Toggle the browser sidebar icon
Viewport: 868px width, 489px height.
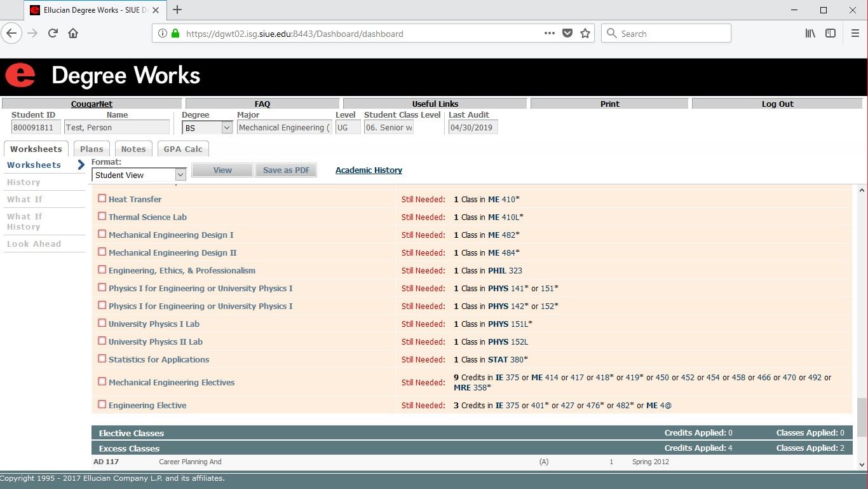pyautogui.click(x=830, y=33)
